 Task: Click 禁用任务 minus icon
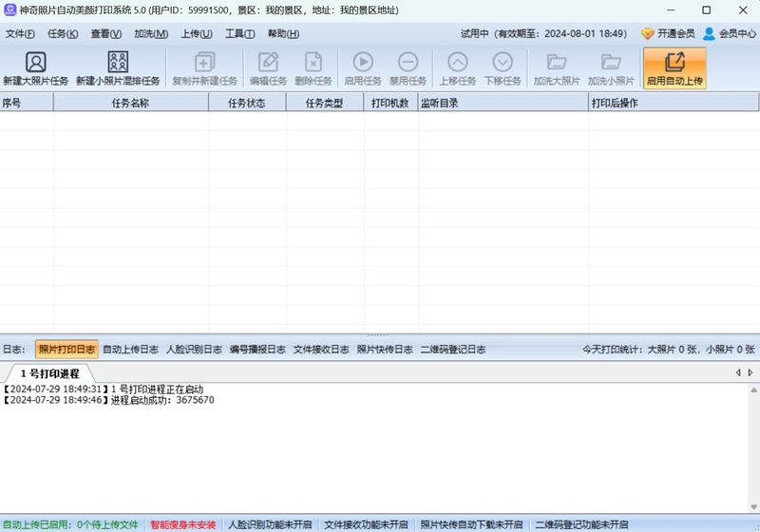click(408, 62)
